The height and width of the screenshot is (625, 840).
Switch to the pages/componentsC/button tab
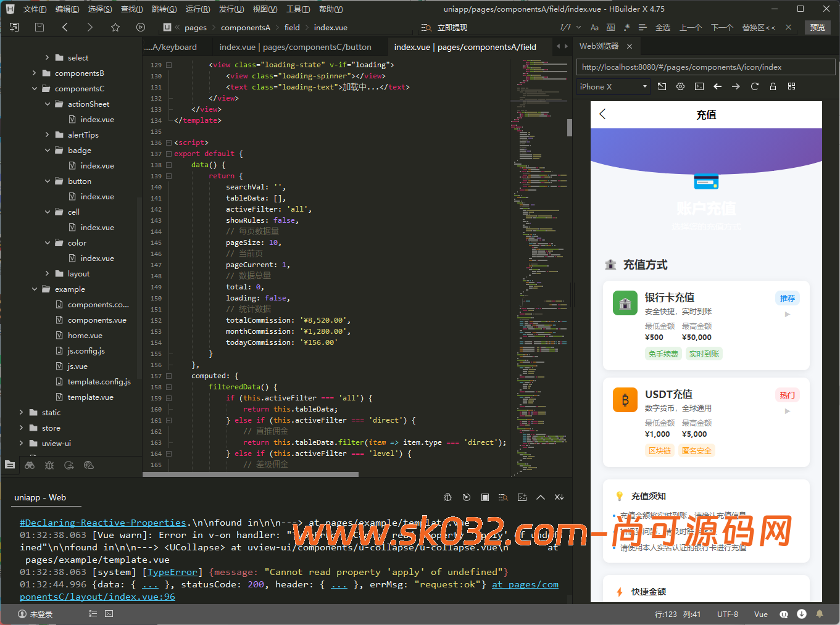(x=295, y=47)
